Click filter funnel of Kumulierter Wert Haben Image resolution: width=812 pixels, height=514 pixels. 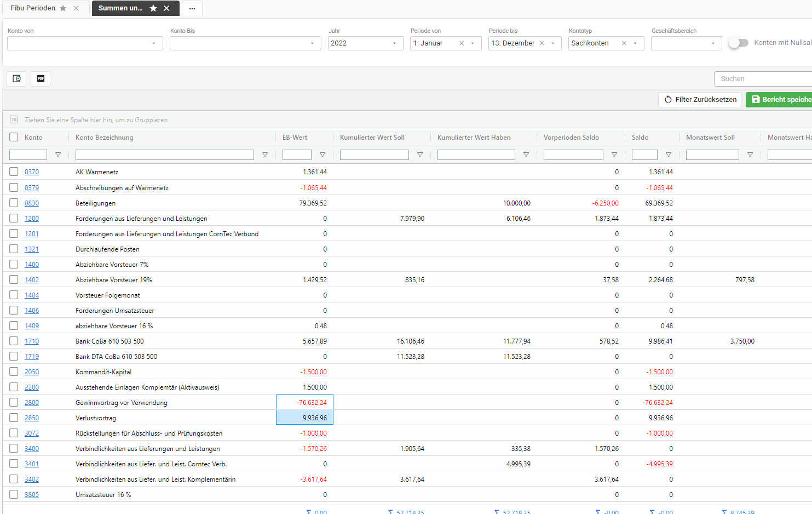[526, 155]
